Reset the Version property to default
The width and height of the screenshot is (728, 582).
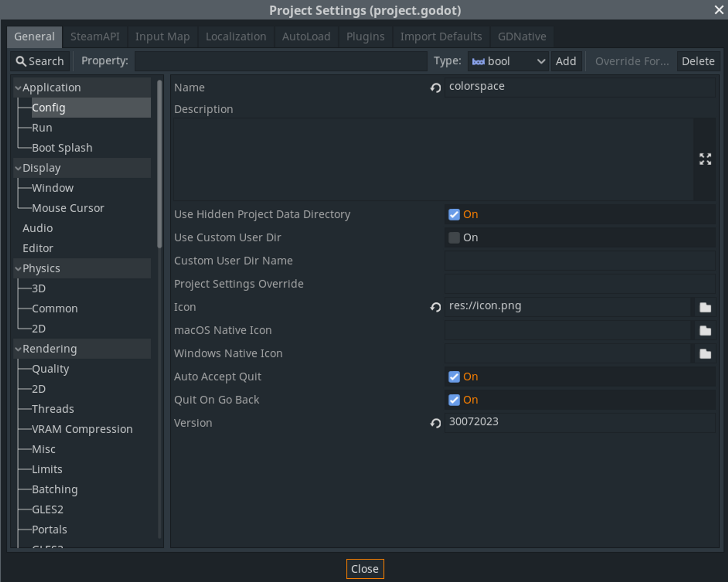[435, 423]
